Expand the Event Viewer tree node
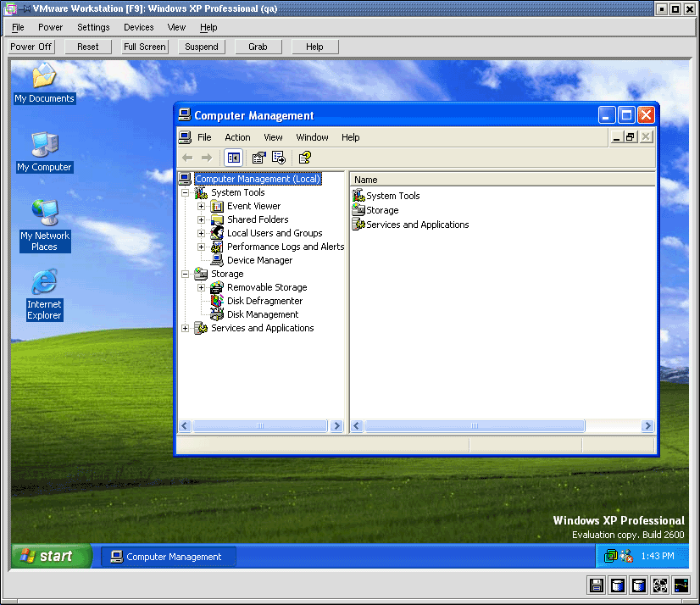The image size is (700, 605). click(202, 206)
